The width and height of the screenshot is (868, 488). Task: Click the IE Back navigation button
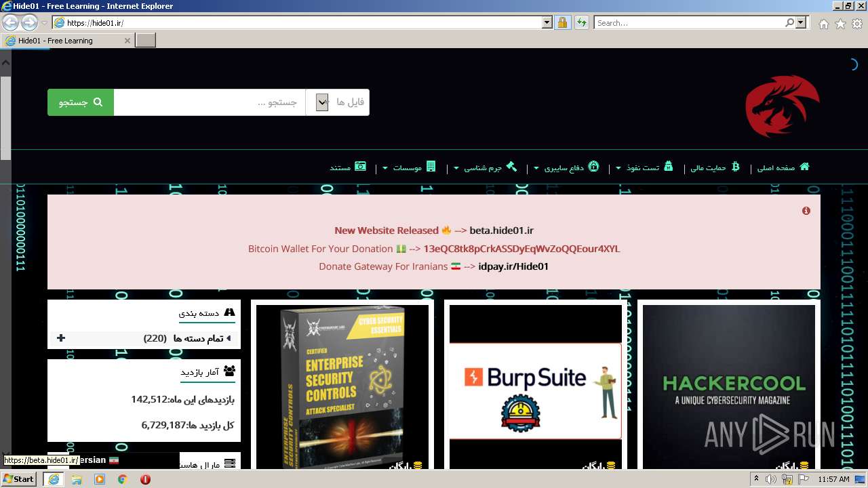click(x=10, y=22)
